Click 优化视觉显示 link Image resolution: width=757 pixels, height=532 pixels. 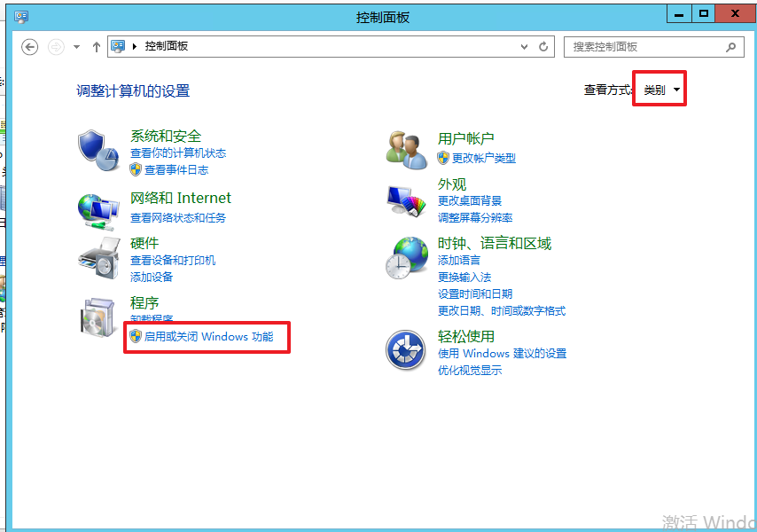(x=470, y=371)
